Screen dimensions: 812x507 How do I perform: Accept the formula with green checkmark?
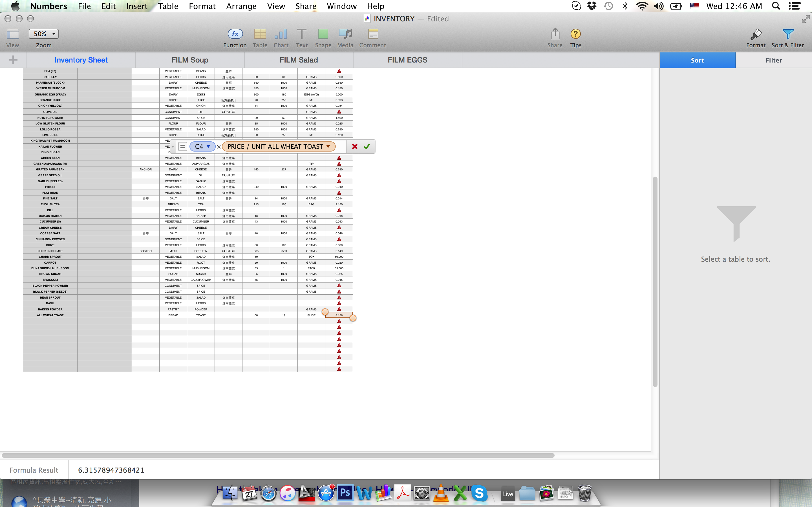coord(367,146)
